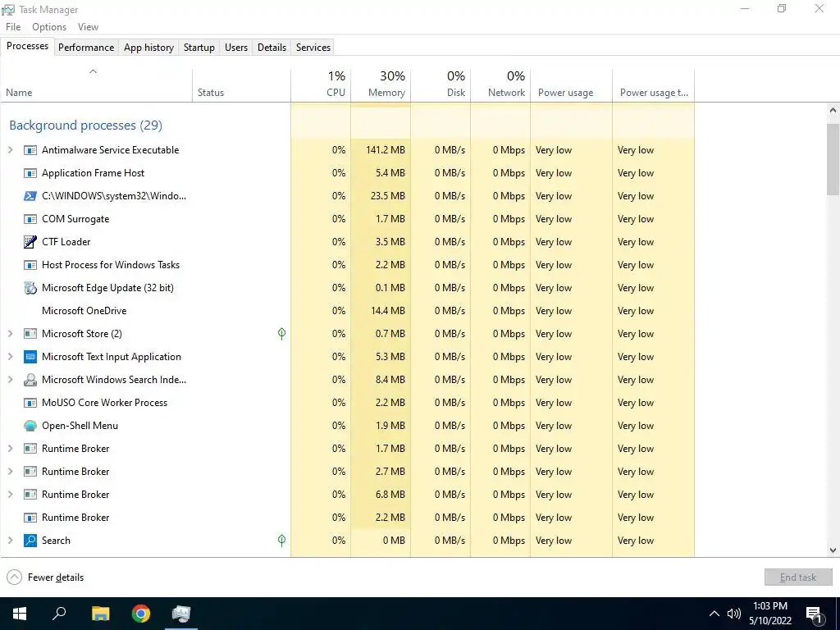Click the Open-Shell Menu shell icon

30,426
